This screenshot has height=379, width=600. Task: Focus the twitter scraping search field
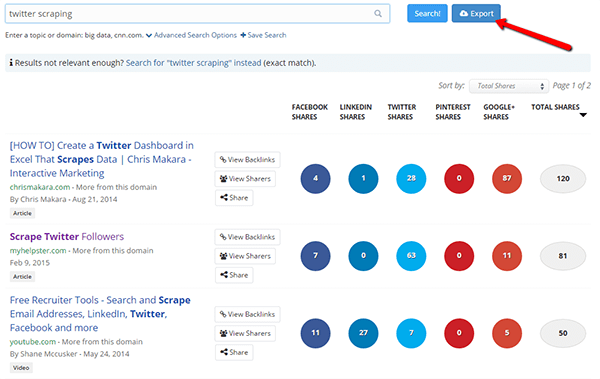[197, 14]
